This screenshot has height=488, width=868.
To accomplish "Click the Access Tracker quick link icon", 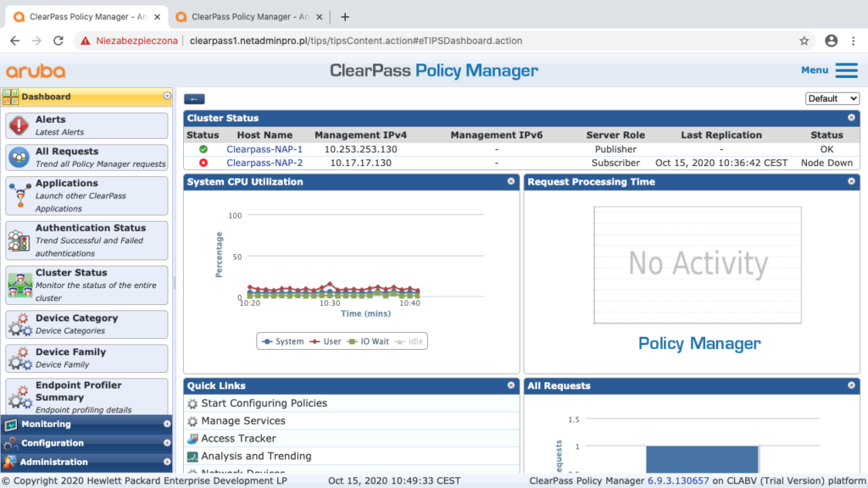I will (x=192, y=439).
